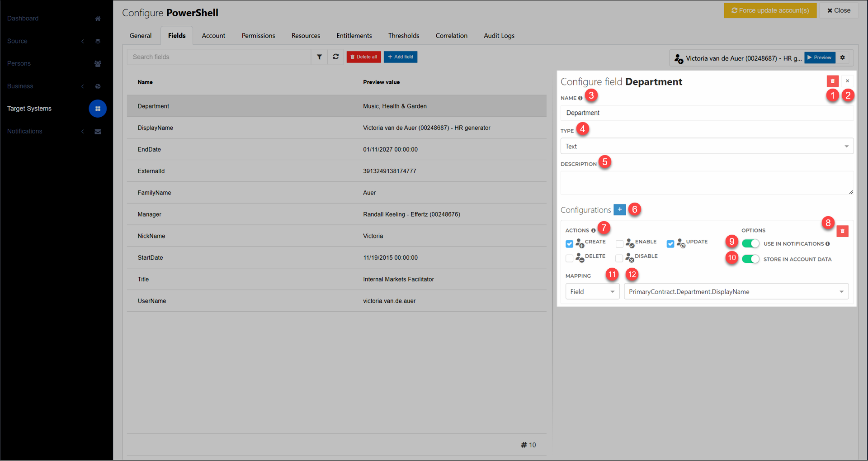Screen dimensions: 868x461
Task: Select the Department field row
Action: 337,106
